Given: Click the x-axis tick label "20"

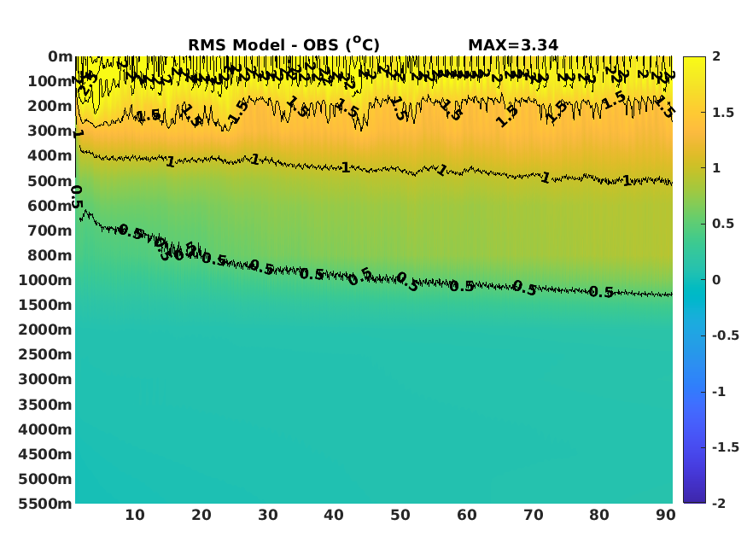Looking at the screenshot, I should [201, 516].
